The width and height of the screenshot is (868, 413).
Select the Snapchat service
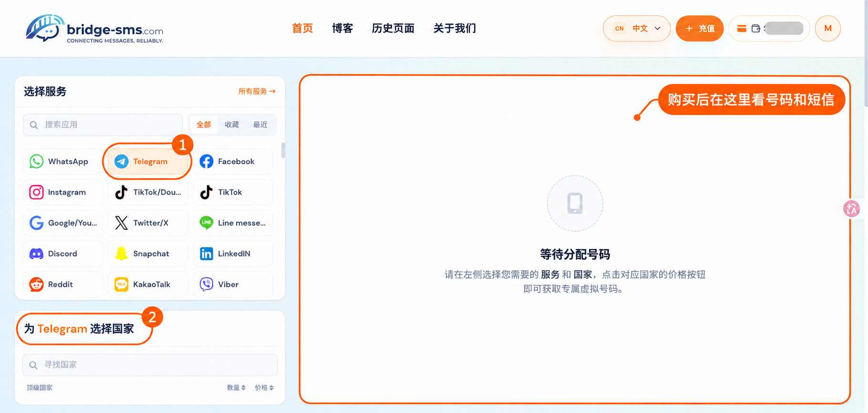(148, 254)
